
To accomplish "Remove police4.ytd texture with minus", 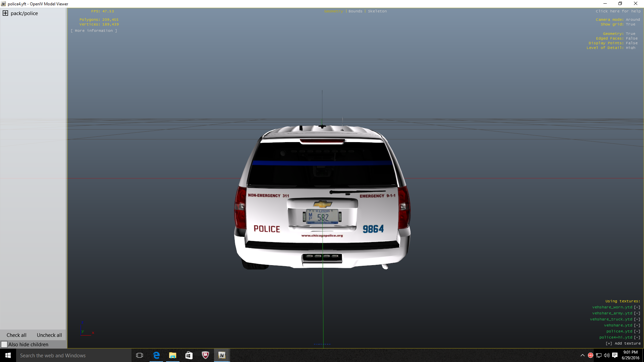I will point(637,331).
